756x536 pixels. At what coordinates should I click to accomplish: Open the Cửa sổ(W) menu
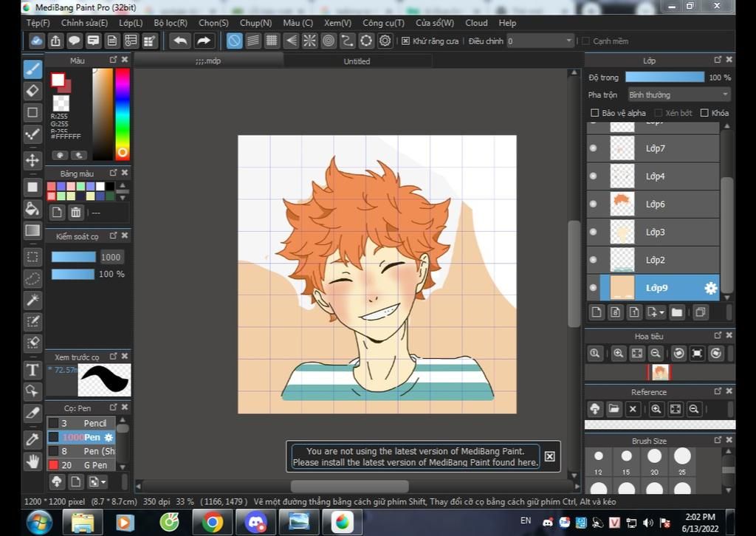tap(435, 23)
